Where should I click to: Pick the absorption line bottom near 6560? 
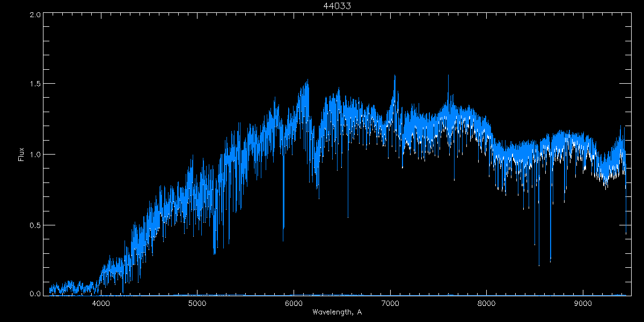click(348, 217)
